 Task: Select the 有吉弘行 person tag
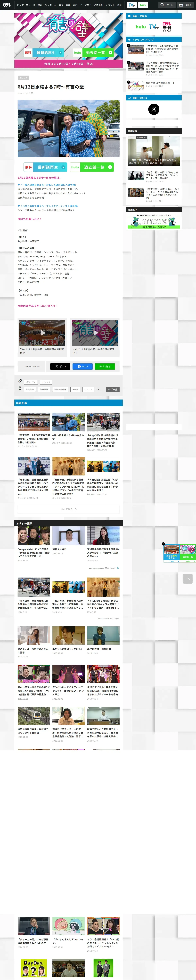click(30, 389)
